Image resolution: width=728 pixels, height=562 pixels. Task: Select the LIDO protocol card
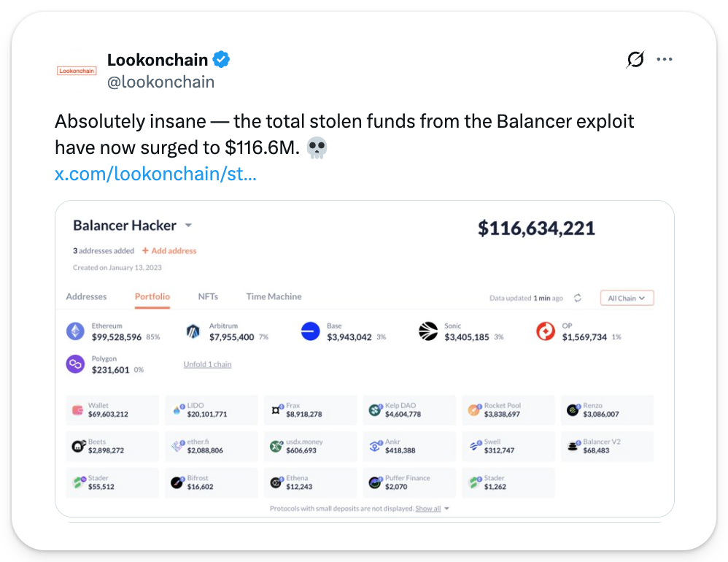(212, 410)
